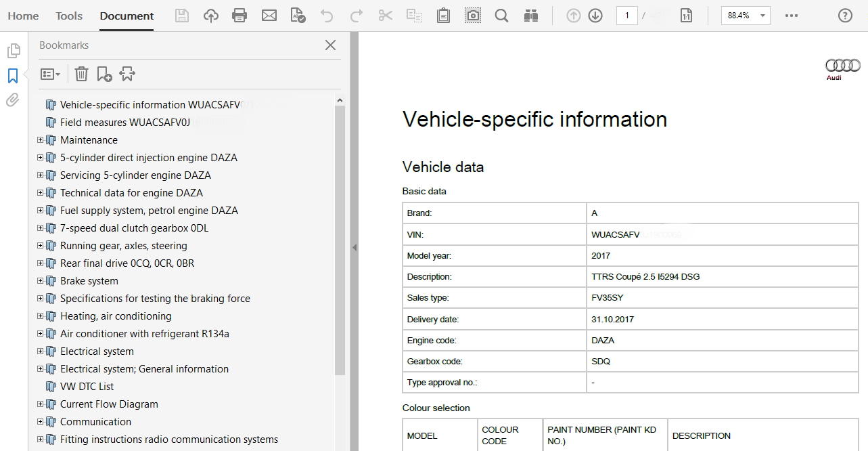Add a new bookmark icon

tap(104, 74)
